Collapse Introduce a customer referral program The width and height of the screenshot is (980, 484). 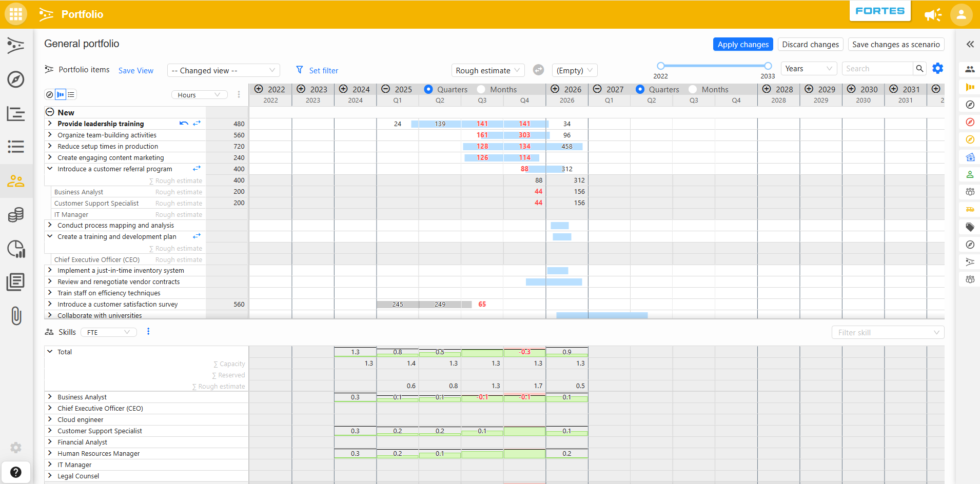(x=50, y=169)
